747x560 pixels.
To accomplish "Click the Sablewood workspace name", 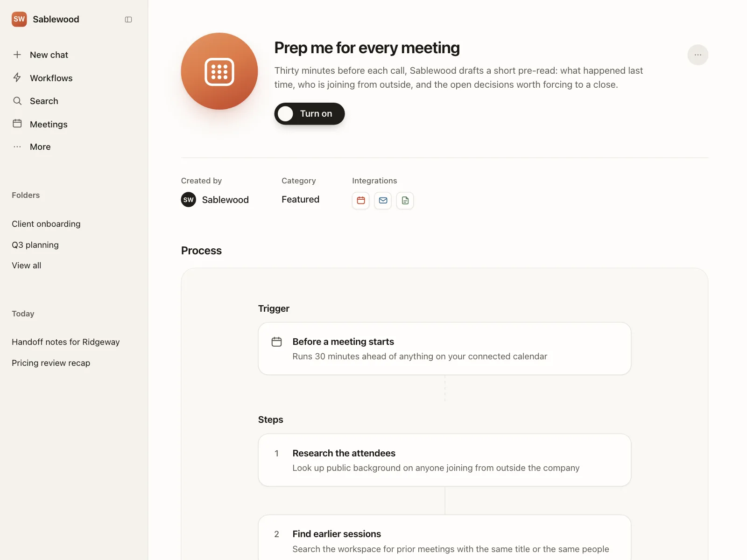I will (56, 19).
